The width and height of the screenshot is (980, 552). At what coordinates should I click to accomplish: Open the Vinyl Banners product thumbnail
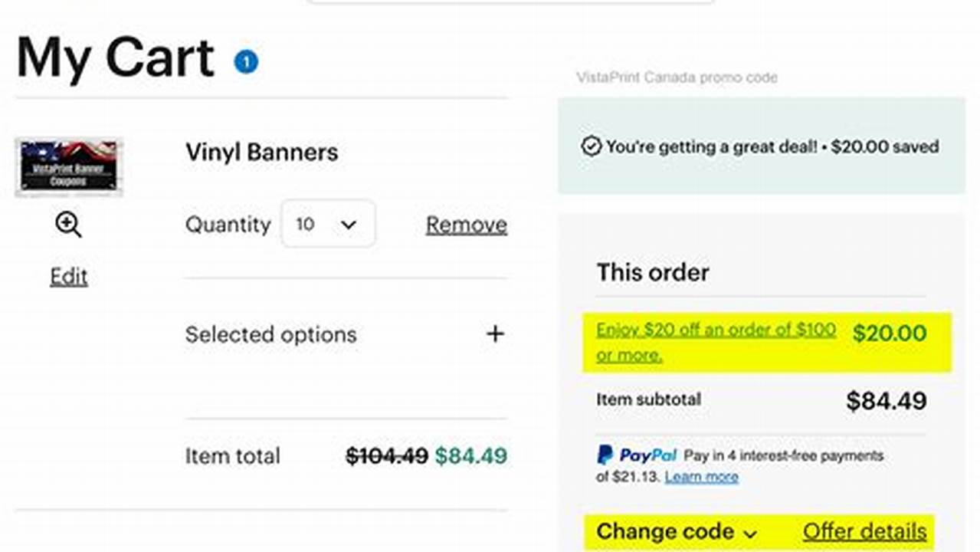click(68, 166)
